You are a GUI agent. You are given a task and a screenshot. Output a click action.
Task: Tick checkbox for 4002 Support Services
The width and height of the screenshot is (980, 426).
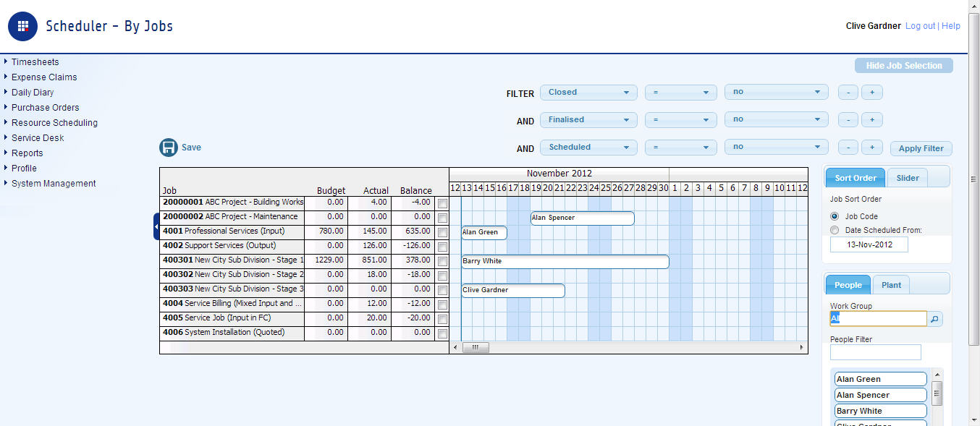(442, 247)
